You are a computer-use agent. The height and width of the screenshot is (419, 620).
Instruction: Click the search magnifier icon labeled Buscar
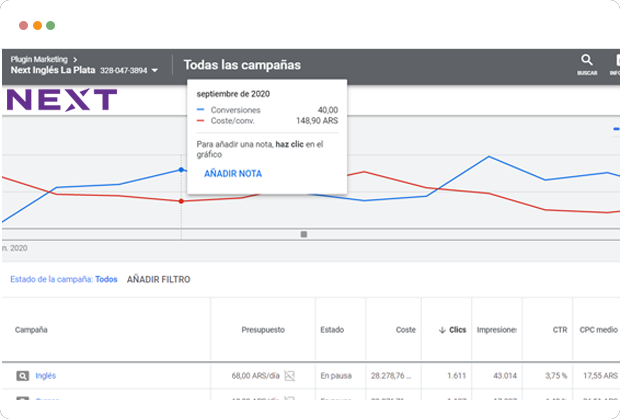pyautogui.click(x=587, y=60)
